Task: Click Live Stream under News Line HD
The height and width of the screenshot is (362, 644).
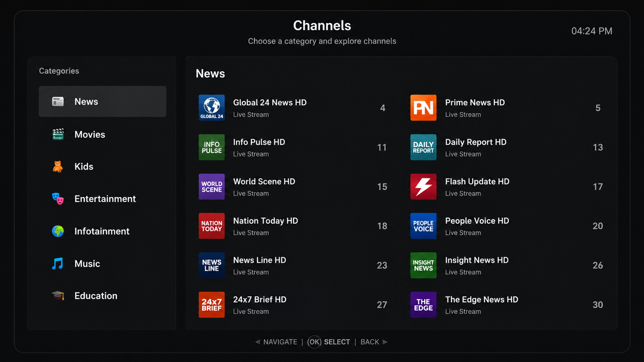Action: coord(251,272)
